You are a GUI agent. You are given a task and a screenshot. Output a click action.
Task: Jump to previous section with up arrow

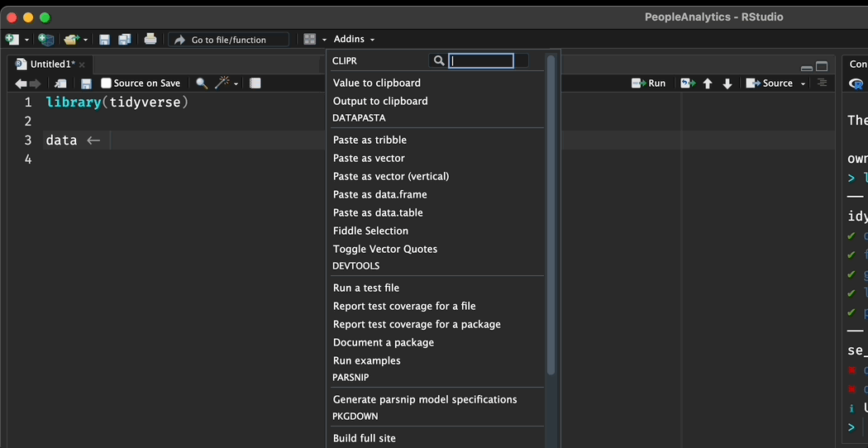[708, 83]
